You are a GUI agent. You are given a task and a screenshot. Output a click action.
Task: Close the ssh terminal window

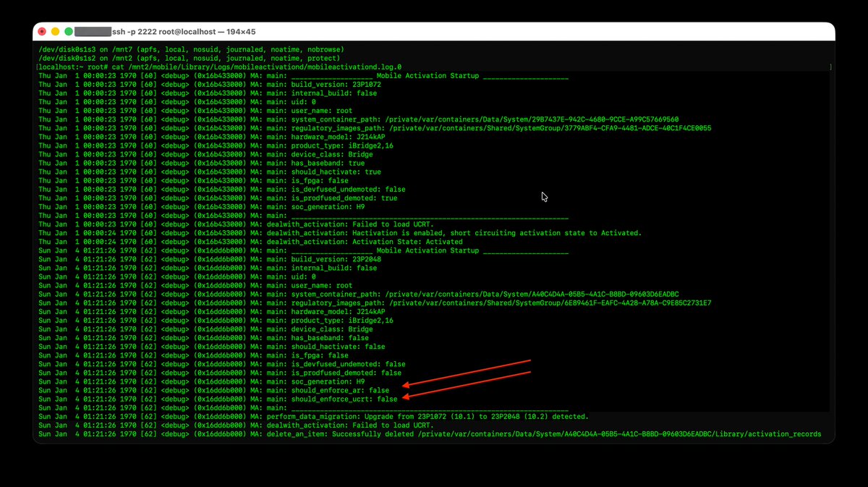coord(42,32)
